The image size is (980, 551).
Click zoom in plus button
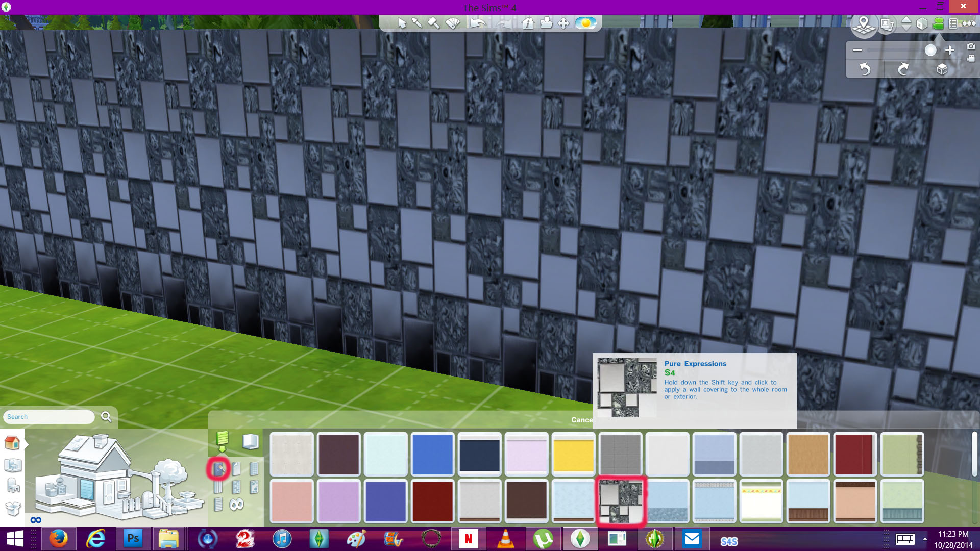(950, 50)
